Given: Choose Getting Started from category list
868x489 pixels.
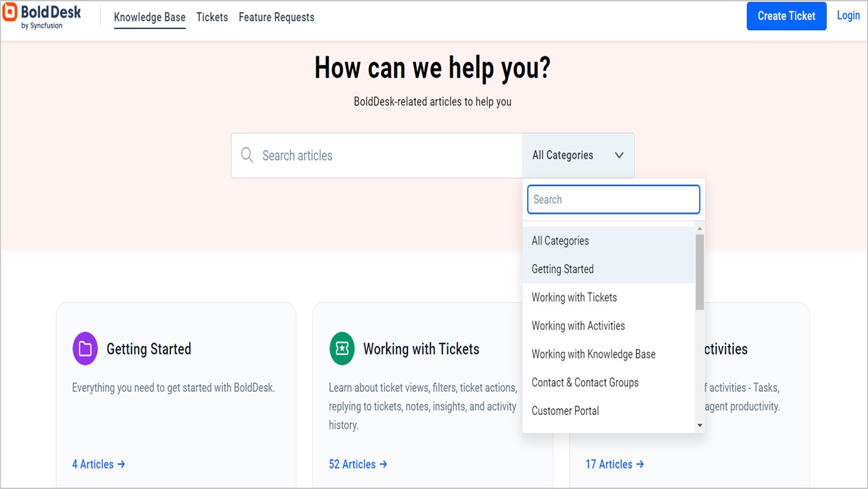Looking at the screenshot, I should 609,269.
